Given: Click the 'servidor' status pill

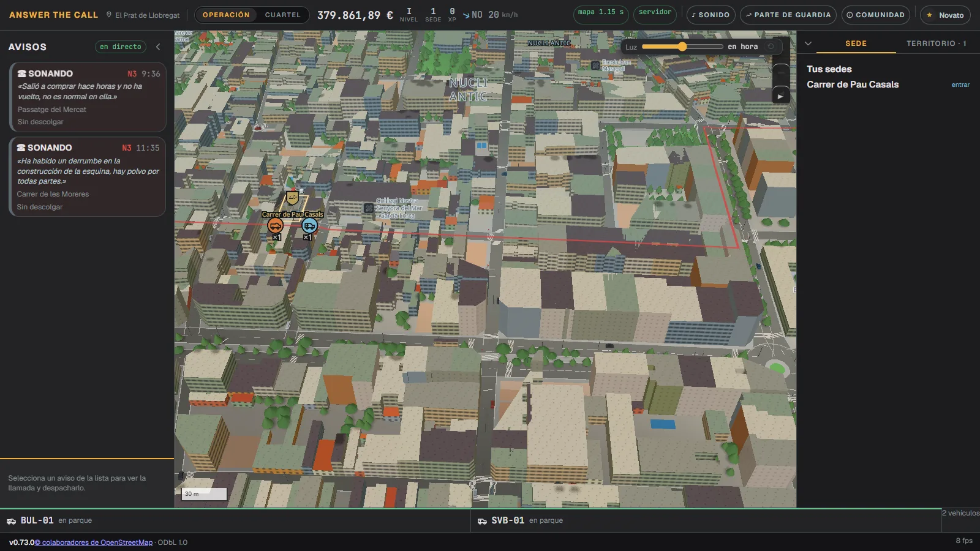Looking at the screenshot, I should tap(655, 15).
